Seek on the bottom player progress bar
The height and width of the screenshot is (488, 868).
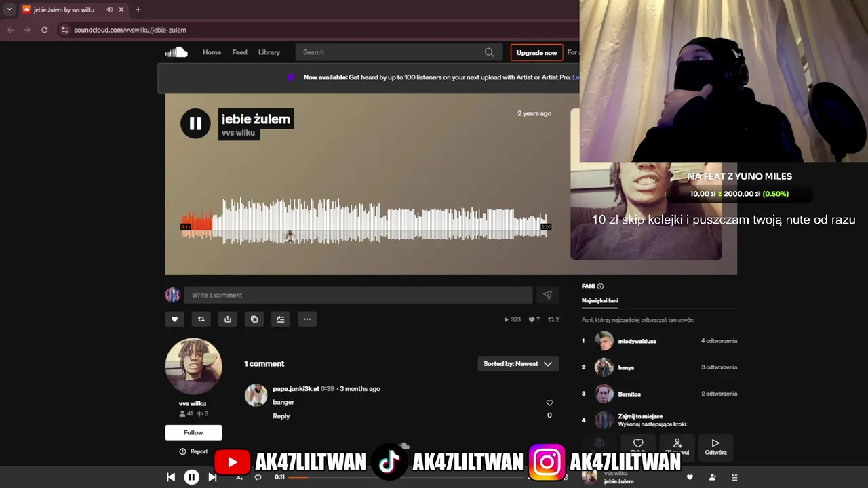click(406, 477)
